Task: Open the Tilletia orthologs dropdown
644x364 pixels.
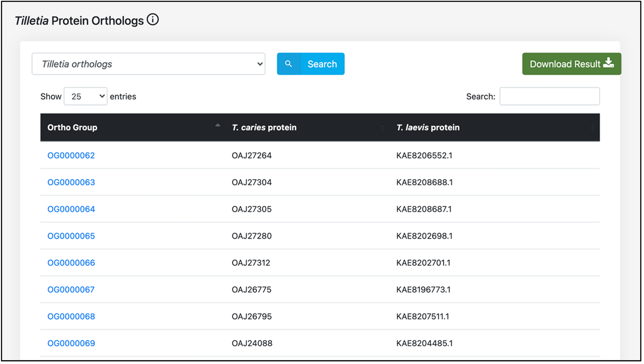Action: [149, 64]
